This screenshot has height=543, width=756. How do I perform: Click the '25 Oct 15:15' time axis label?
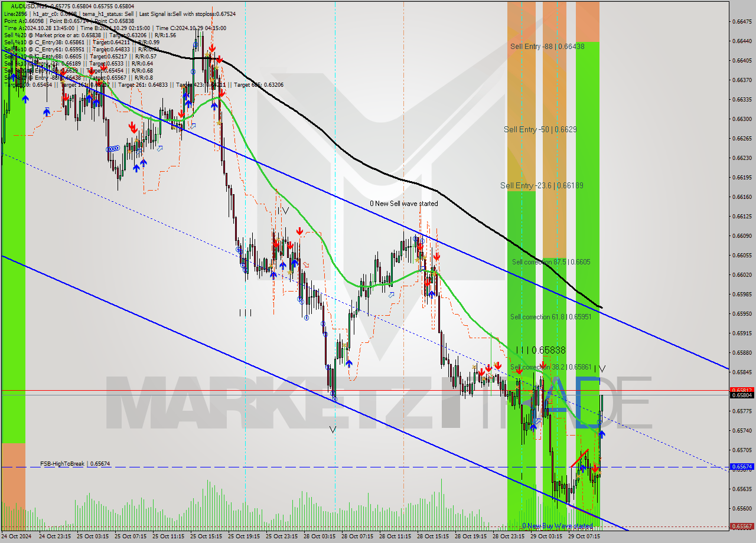[206, 537]
